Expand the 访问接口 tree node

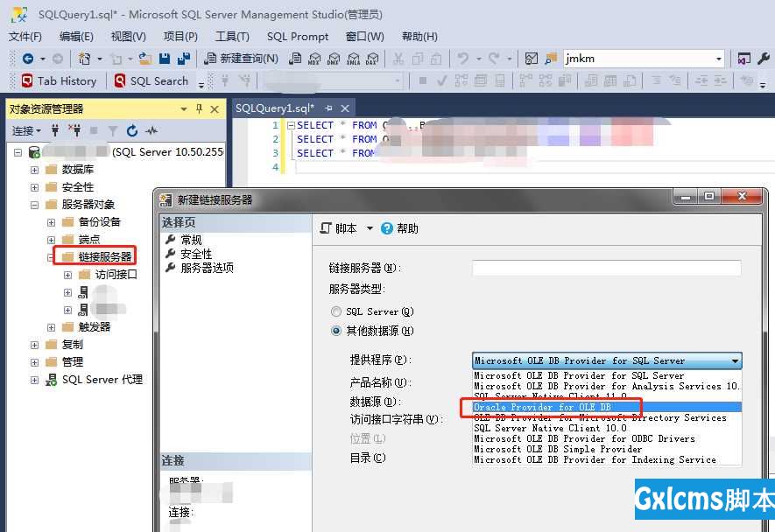67,275
